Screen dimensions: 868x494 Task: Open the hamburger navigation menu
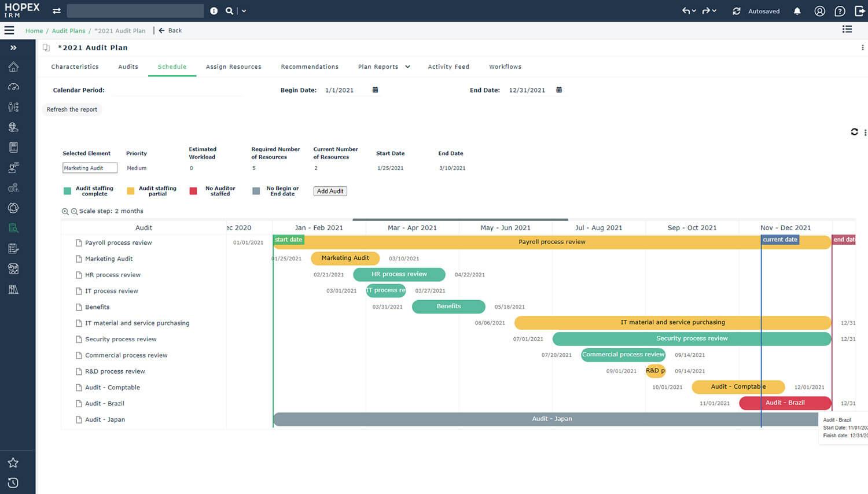[9, 30]
